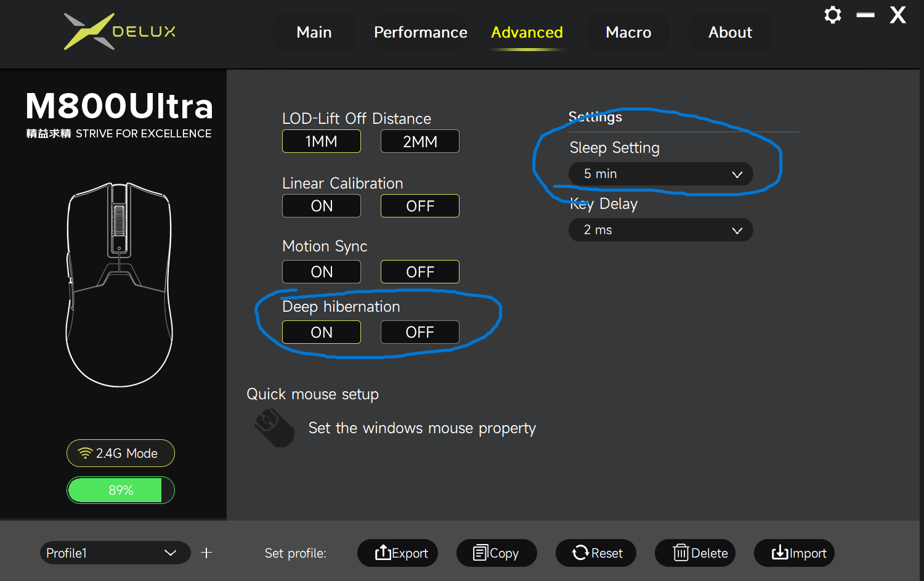924x581 pixels.
Task: Click the Sleep Setting label
Action: coord(615,148)
